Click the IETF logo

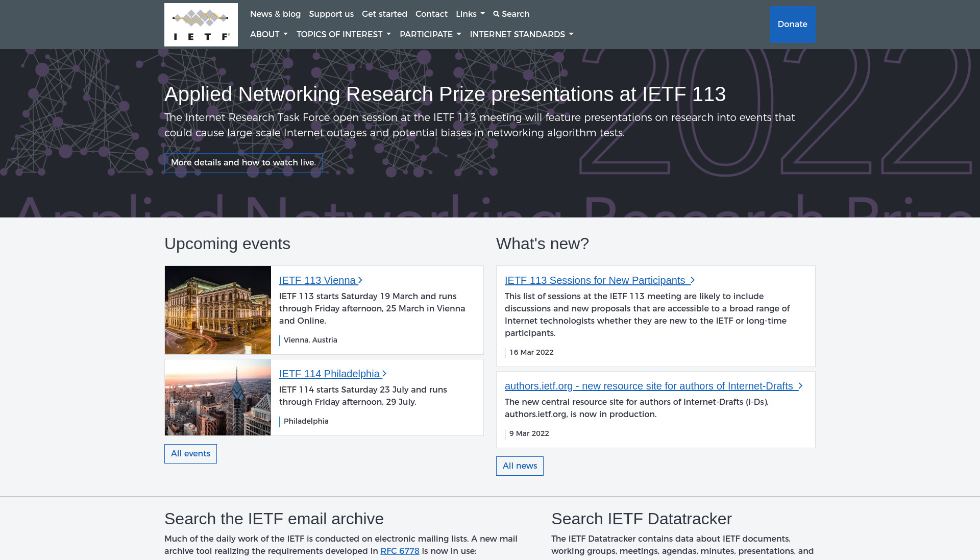pyautogui.click(x=201, y=25)
